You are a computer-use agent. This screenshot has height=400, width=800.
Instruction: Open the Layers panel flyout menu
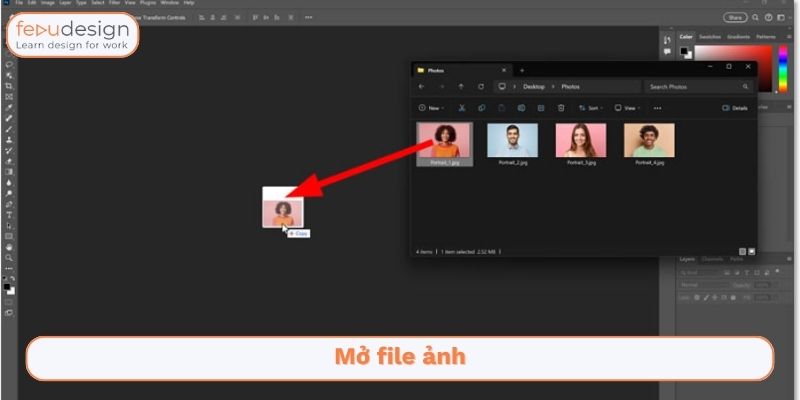[x=789, y=259]
